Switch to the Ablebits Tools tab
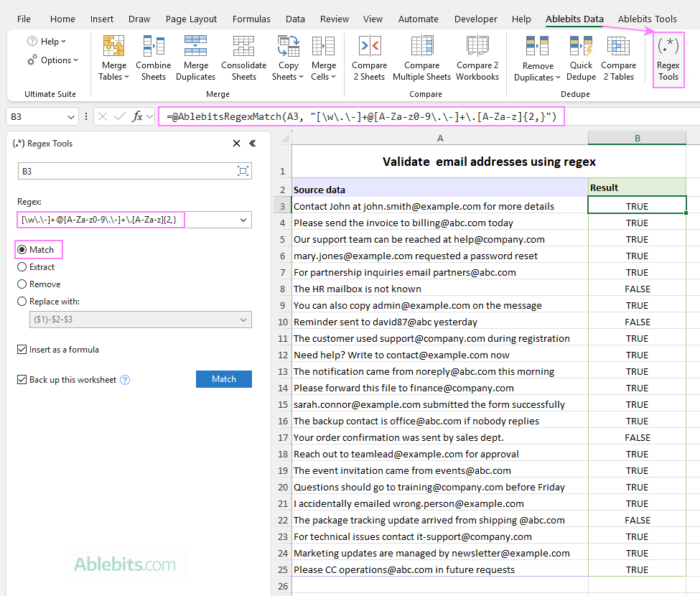The image size is (700, 596). [x=647, y=19]
